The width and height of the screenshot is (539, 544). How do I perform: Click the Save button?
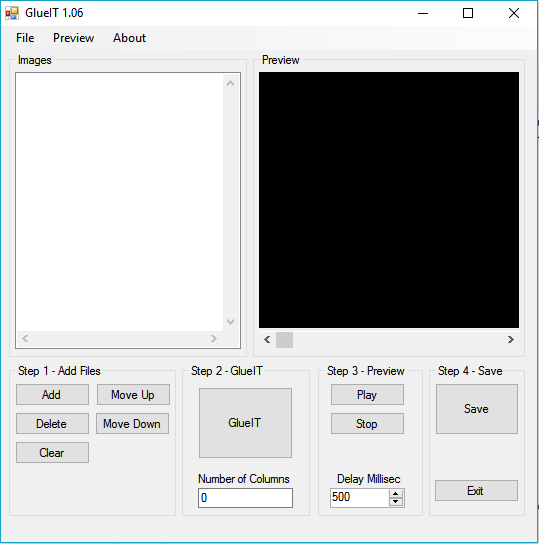pyautogui.click(x=477, y=409)
